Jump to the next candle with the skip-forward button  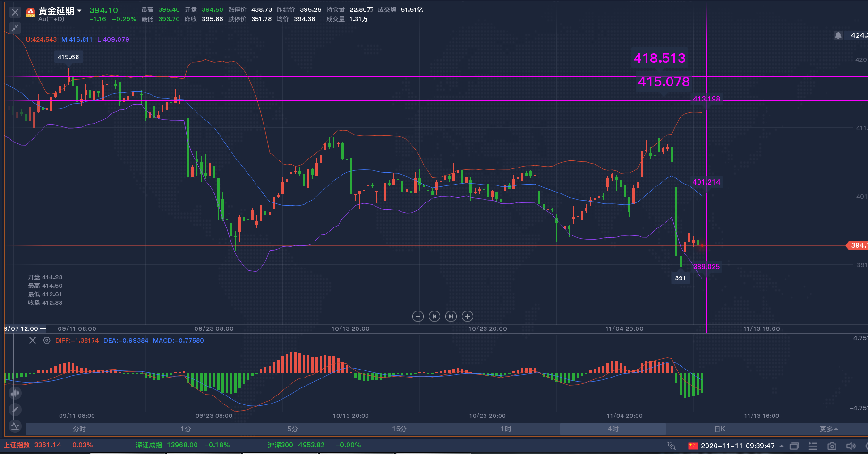(451, 316)
